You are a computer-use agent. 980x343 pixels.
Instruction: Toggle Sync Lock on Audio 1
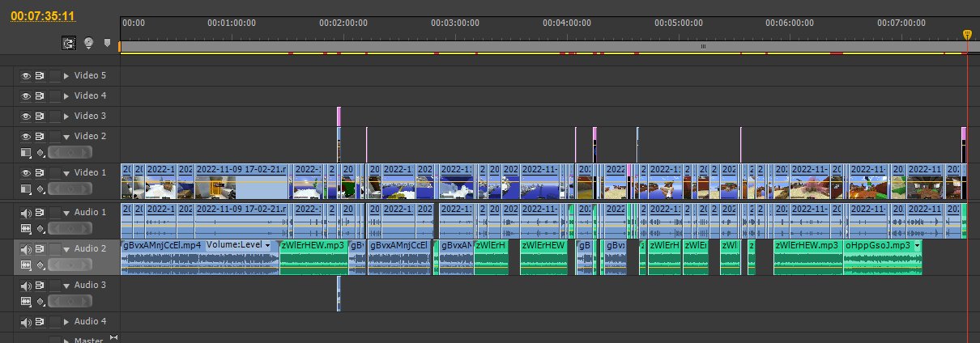pos(40,212)
